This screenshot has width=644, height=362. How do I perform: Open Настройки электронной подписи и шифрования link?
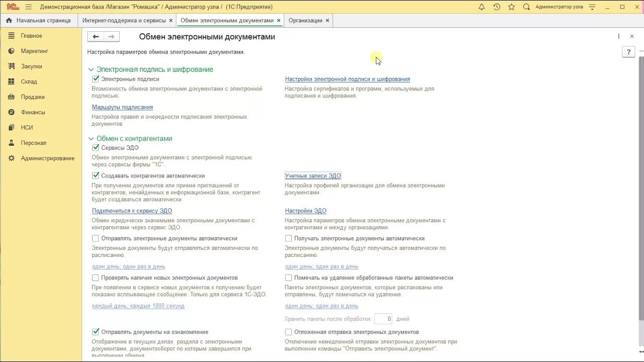347,79
